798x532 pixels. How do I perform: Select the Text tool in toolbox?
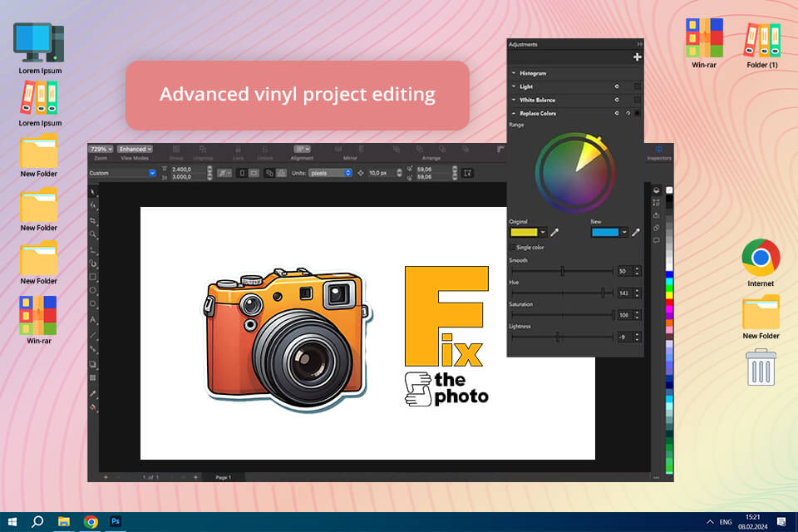coord(92,320)
